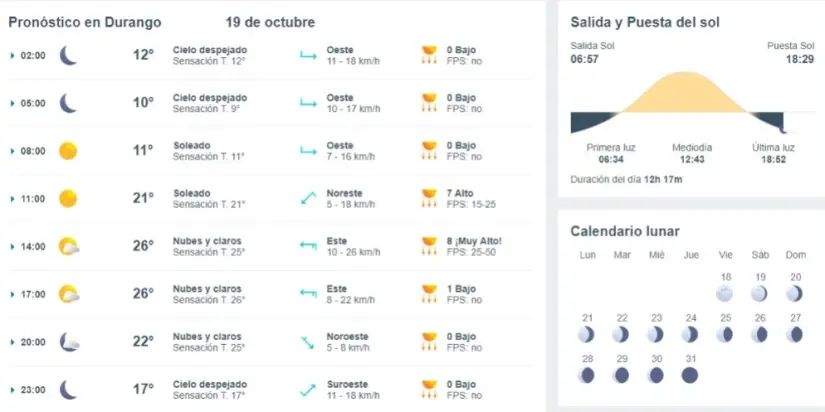Viewport: 825px width, 412px height.
Task: Click the moon phase icon for day 18
Action: [x=725, y=294]
